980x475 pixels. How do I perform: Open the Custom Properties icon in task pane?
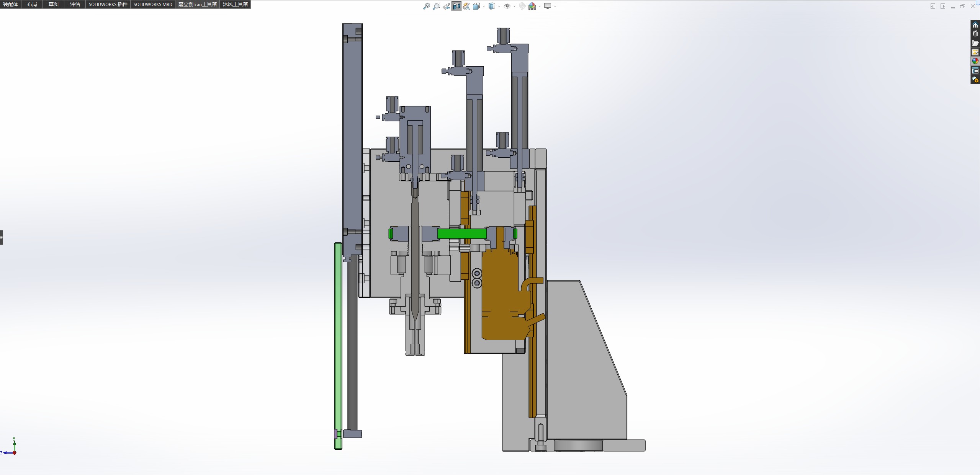[975, 70]
